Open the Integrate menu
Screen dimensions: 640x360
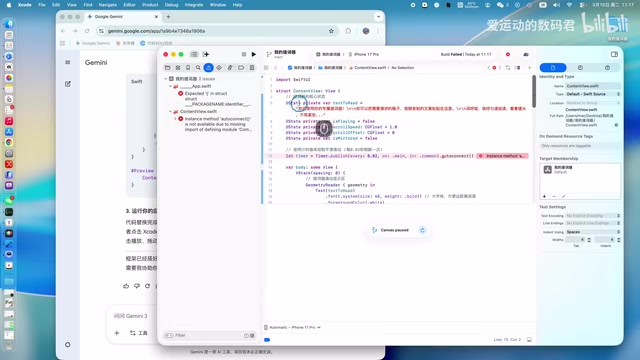(x=194, y=5)
